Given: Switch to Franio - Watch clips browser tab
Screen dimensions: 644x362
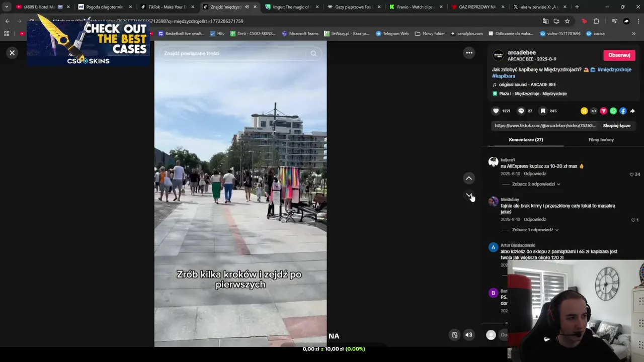Looking at the screenshot, I should pyautogui.click(x=416, y=7).
